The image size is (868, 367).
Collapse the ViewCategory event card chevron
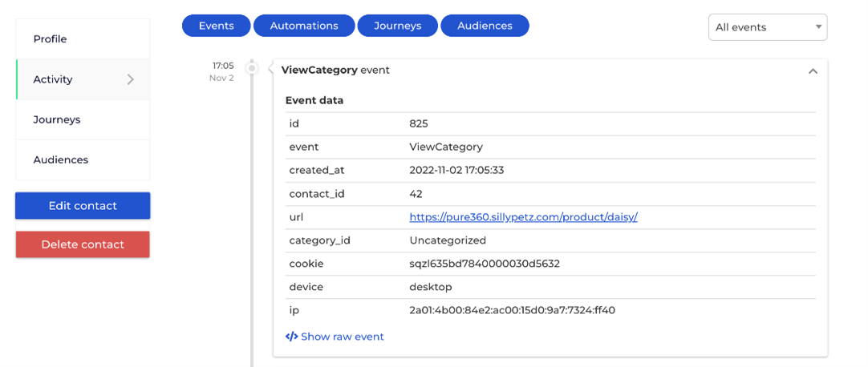coord(813,71)
